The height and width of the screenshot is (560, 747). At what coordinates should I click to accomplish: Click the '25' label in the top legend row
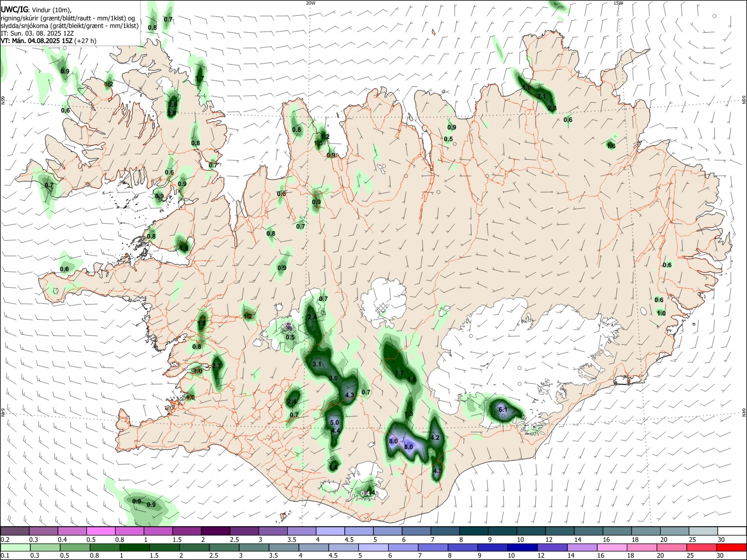[x=693, y=540]
